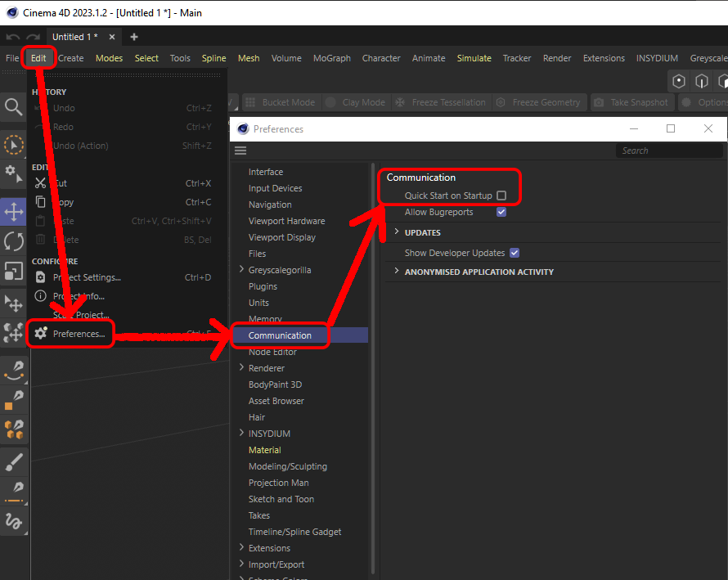Expand the UPDATES section

point(397,232)
